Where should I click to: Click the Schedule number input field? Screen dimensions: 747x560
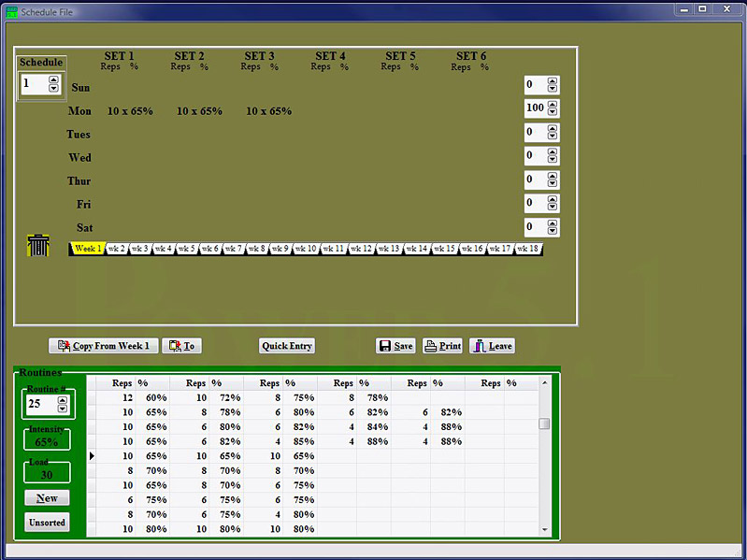[33, 84]
